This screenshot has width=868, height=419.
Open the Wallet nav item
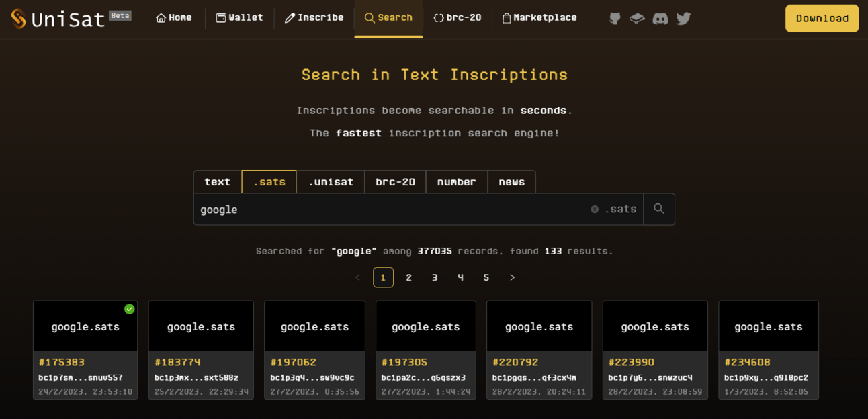pos(239,18)
